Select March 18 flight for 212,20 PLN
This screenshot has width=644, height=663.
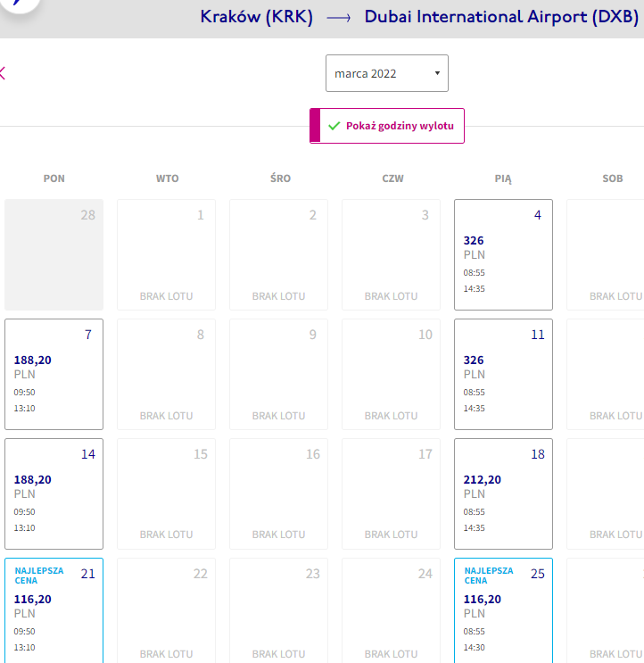click(x=503, y=493)
